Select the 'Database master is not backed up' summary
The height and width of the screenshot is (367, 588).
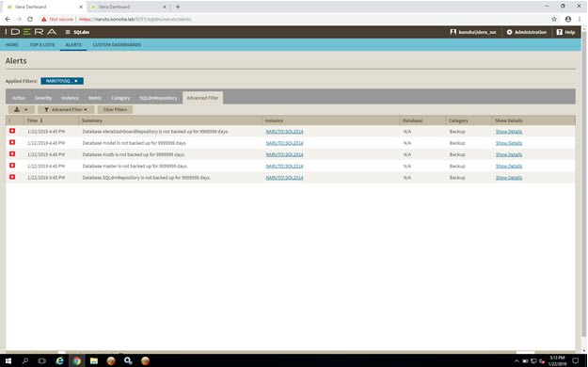[135, 167]
